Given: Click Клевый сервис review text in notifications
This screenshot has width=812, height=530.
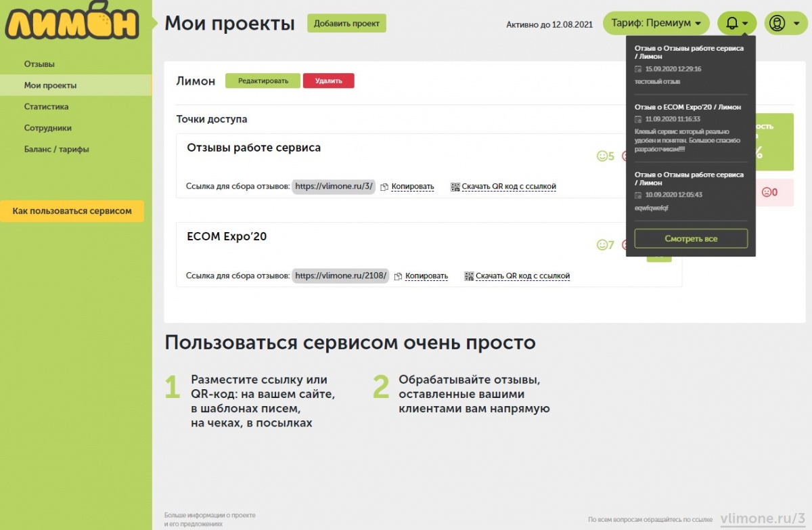Looking at the screenshot, I should point(687,140).
